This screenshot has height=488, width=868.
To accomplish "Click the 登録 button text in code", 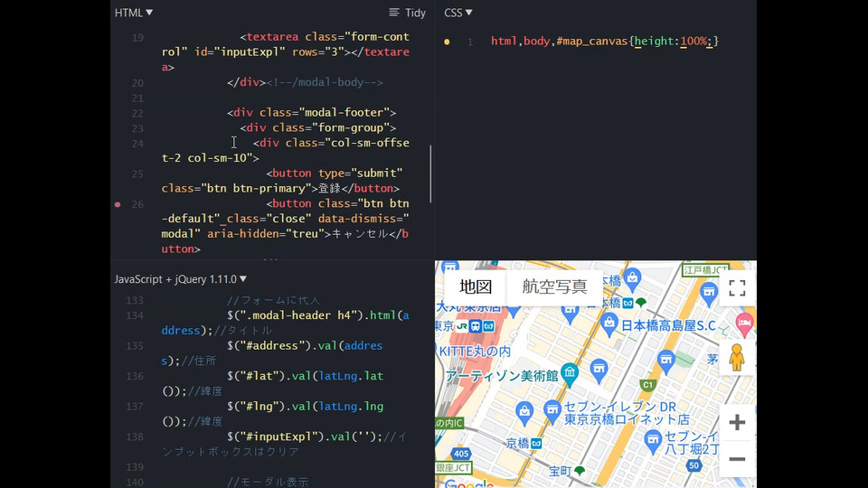I will click(329, 188).
